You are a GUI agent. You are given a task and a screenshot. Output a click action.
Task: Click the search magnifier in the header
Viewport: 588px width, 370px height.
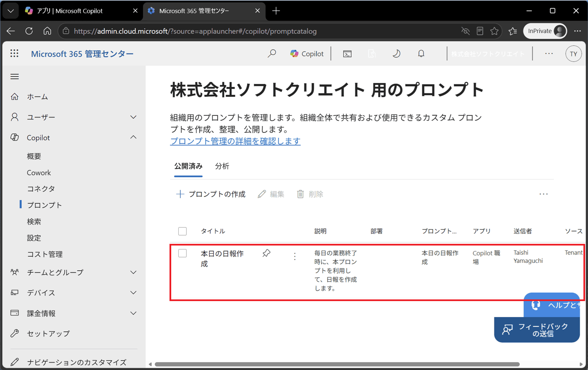click(272, 54)
